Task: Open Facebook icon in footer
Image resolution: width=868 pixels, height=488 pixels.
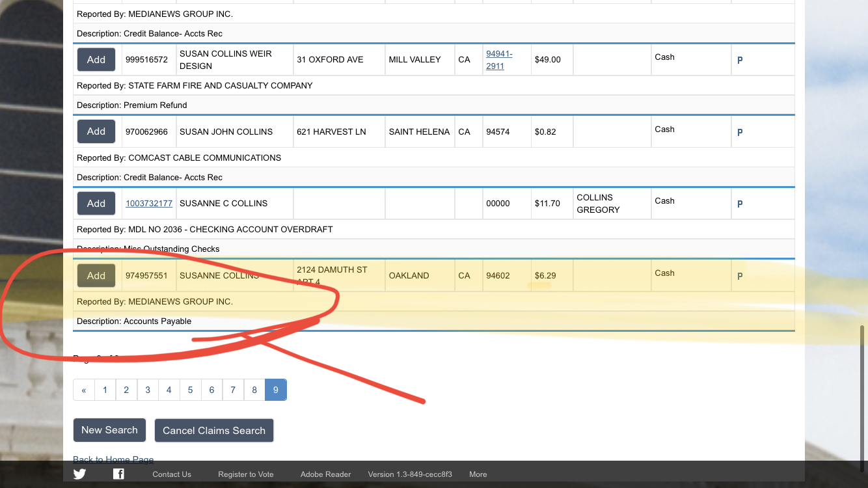Action: pos(118,474)
